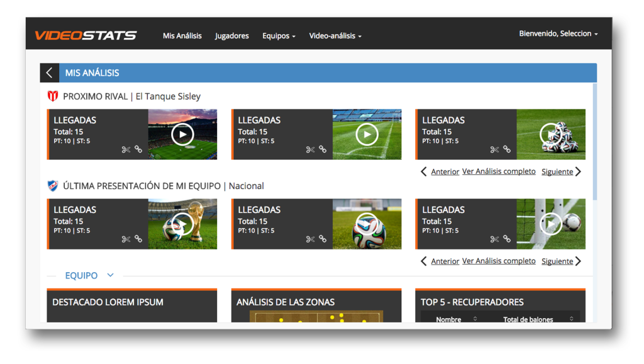644x364 pixels.
Task: Click link icon on third Proximo Rival card
Action: [508, 149]
